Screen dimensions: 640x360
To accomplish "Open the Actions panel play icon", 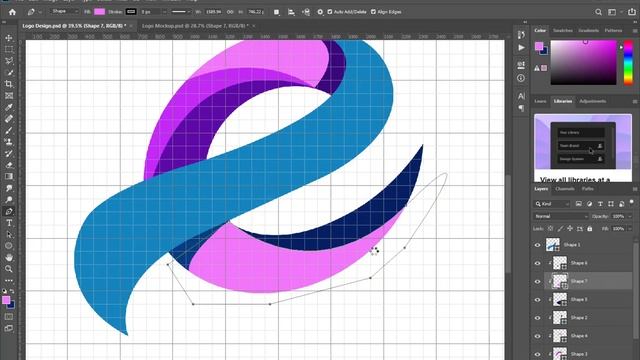I will pos(521,48).
